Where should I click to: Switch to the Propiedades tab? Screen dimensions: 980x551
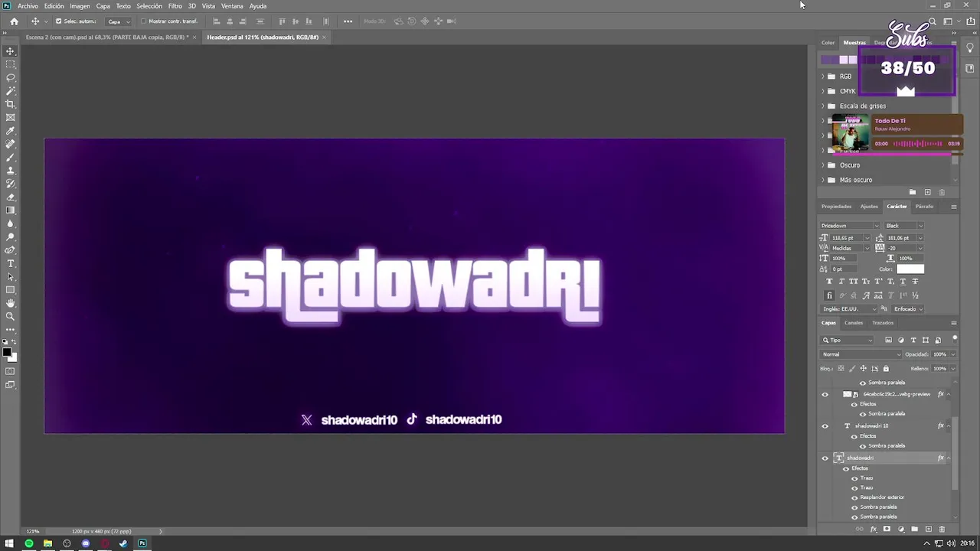click(x=836, y=207)
